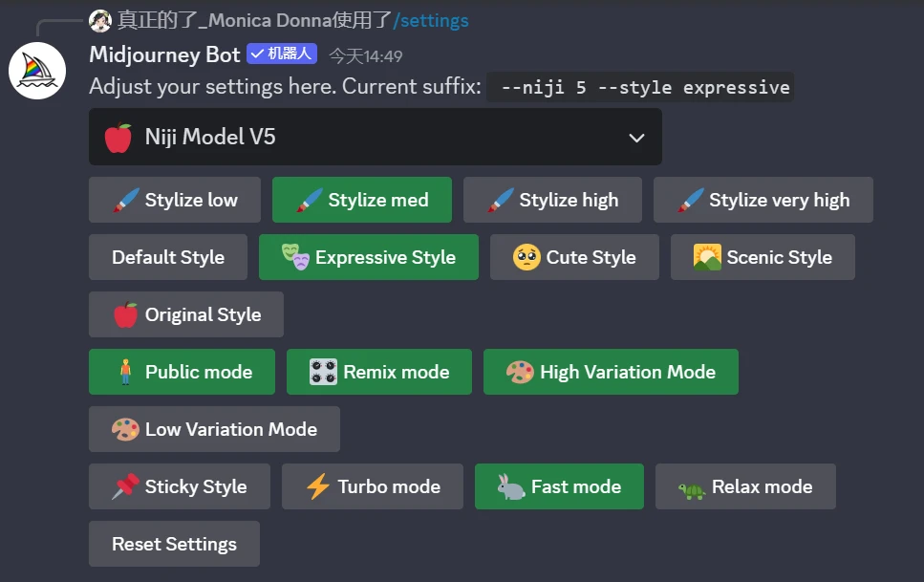Open Midjourney Bot sailboat avatar
The width and height of the screenshot is (924, 582).
click(37, 71)
